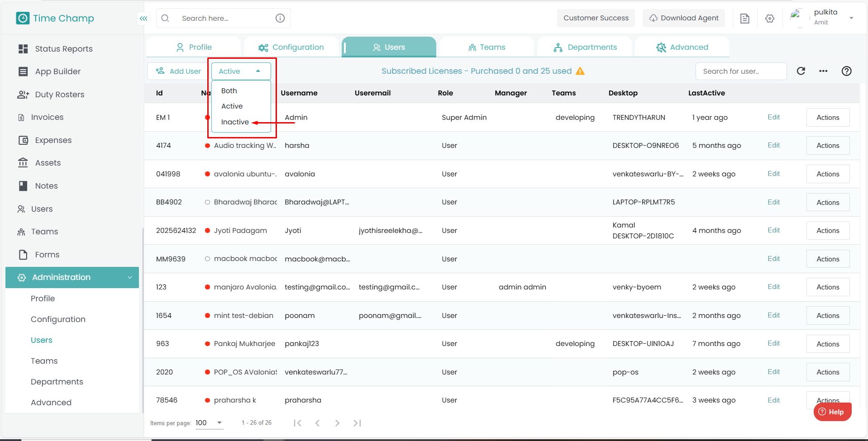Collapse the sidebar with double-chevron icon
This screenshot has width=868, height=441.
[x=143, y=19]
